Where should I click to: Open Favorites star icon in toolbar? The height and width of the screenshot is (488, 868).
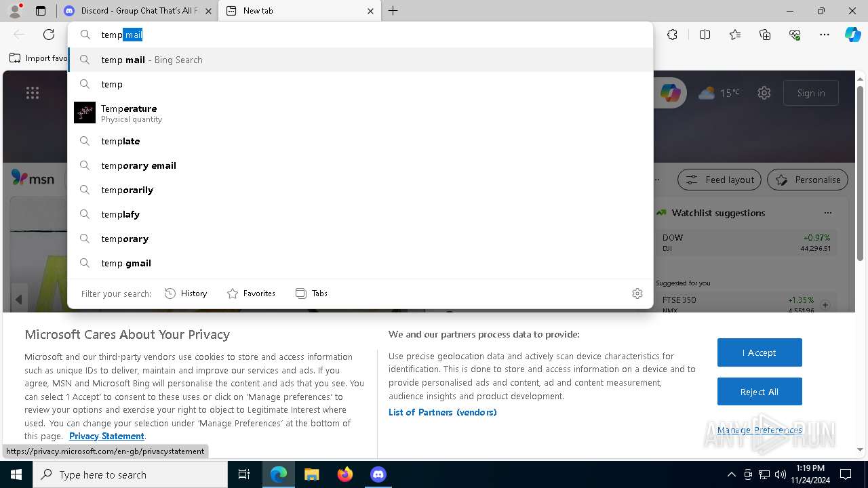click(x=735, y=35)
